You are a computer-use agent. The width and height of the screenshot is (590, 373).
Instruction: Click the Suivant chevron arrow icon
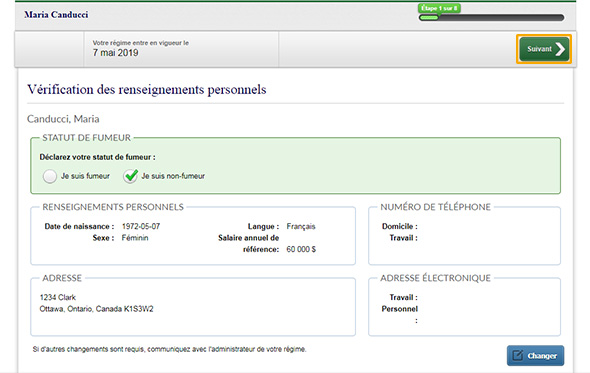(560, 49)
